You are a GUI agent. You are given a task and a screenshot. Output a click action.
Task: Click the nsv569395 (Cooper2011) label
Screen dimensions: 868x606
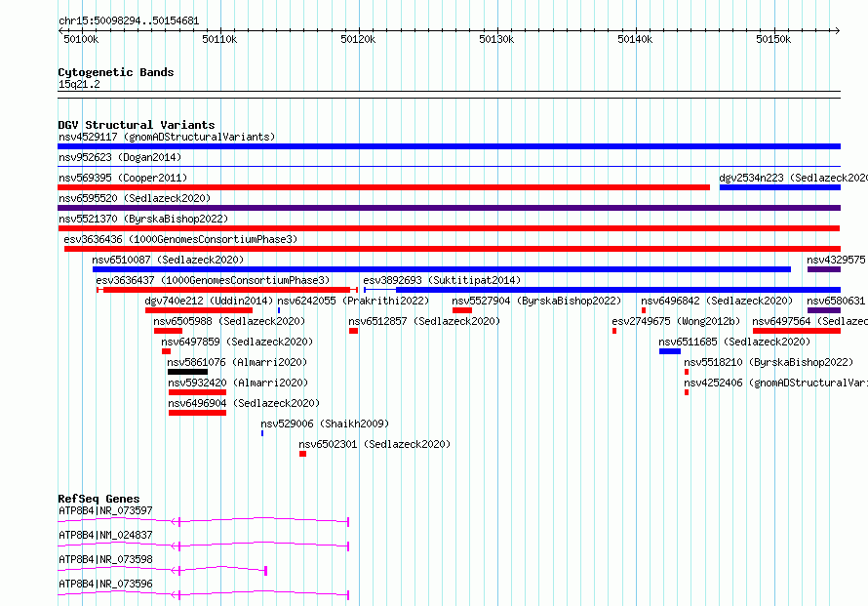[x=123, y=178]
